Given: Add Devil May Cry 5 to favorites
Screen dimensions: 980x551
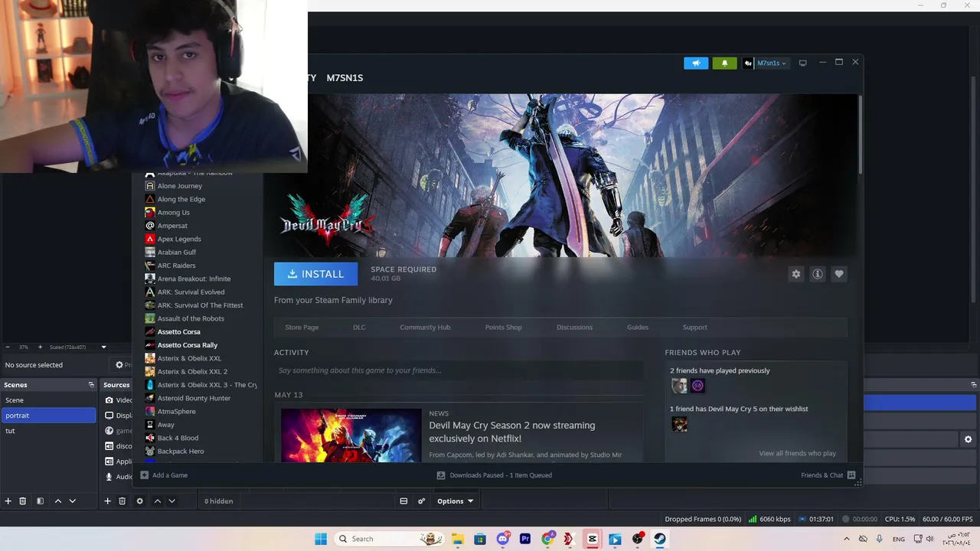Looking at the screenshot, I should tap(839, 274).
